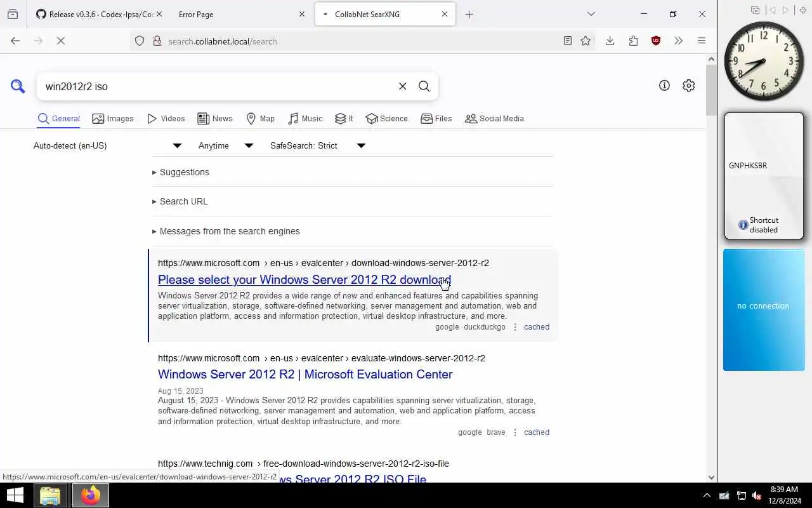
Task: Open the SafeSearch: Strict dropdown
Action: click(x=317, y=145)
